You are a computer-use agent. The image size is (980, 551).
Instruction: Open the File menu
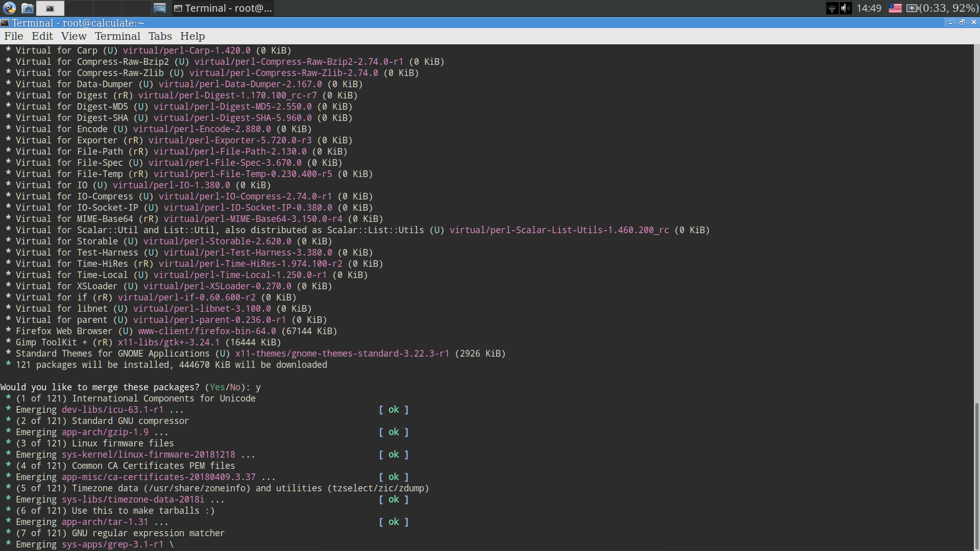pos(14,36)
